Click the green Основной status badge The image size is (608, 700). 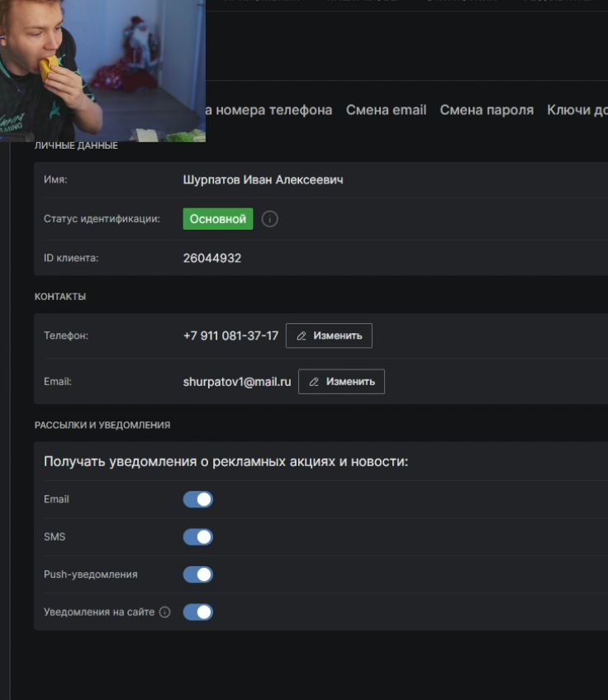[x=218, y=219]
